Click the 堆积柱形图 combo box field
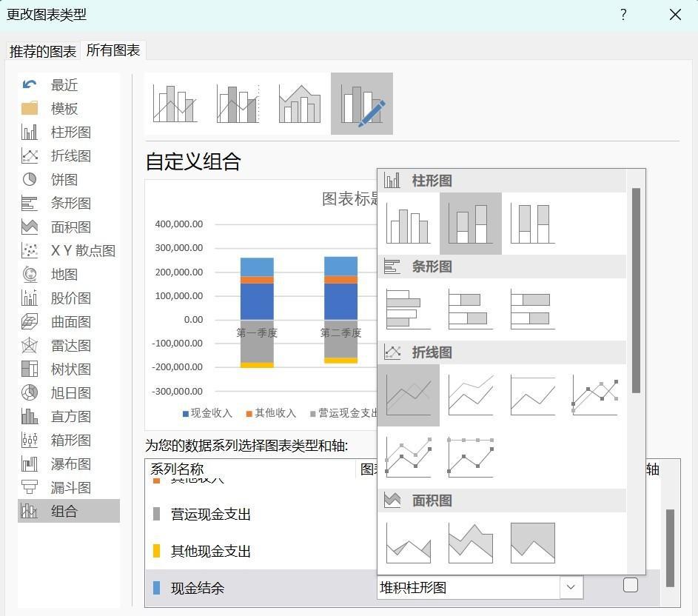 480,587
